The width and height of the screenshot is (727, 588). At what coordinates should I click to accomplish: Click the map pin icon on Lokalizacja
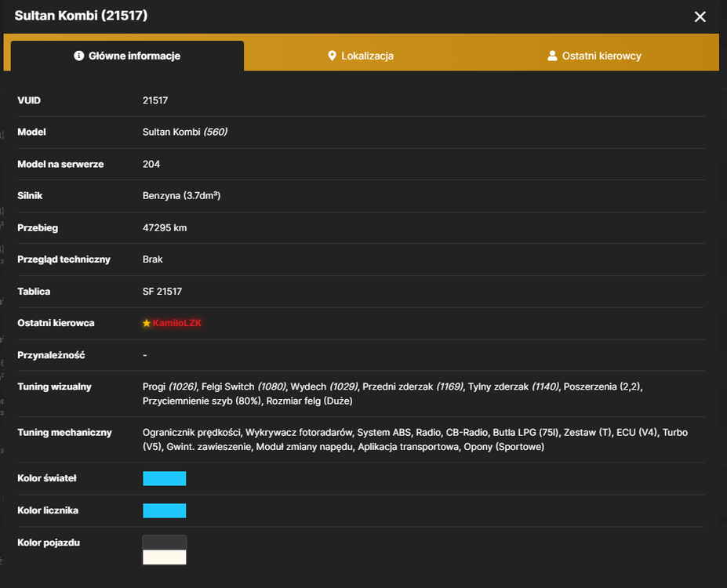pyautogui.click(x=332, y=56)
